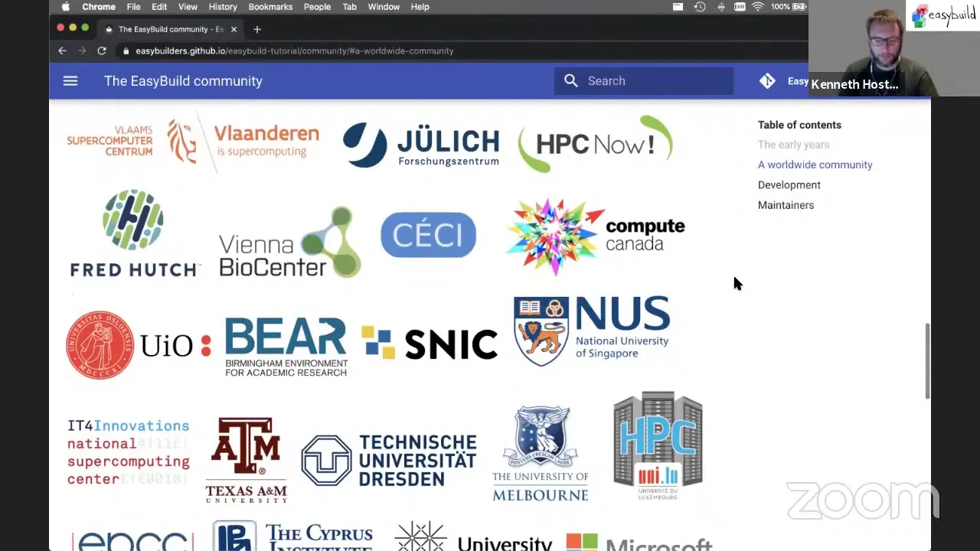This screenshot has width=980, height=551.
Task: Click the NUS Singapore logo
Action: click(x=591, y=331)
